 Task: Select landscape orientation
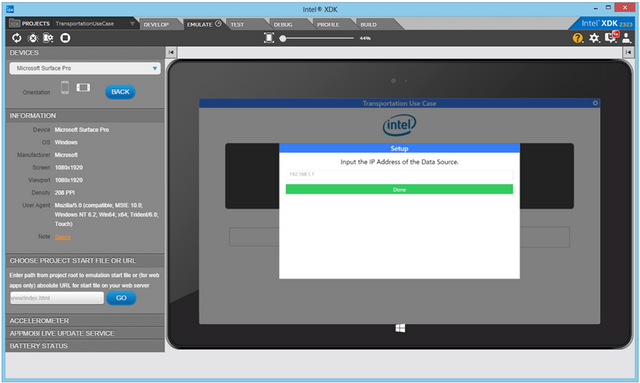tap(83, 87)
